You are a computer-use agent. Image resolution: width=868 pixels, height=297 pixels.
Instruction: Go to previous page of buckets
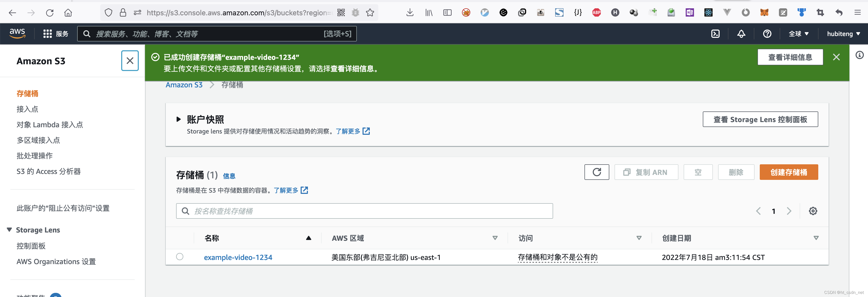(x=758, y=211)
